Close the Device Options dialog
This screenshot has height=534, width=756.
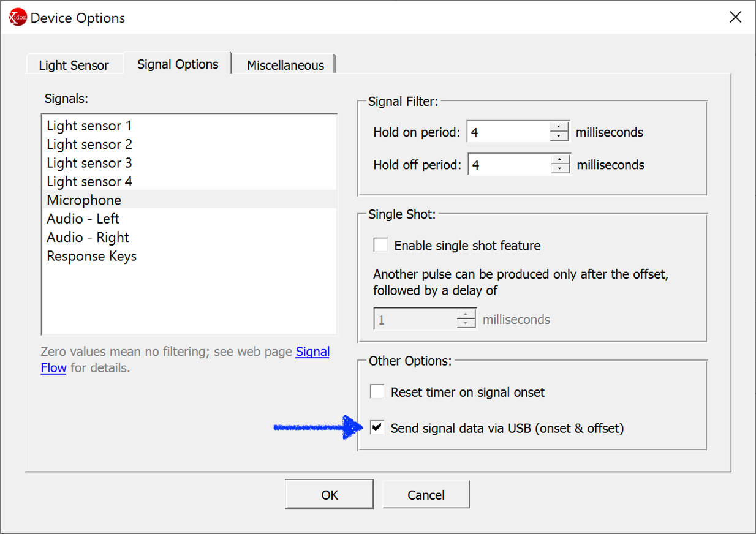click(x=735, y=17)
